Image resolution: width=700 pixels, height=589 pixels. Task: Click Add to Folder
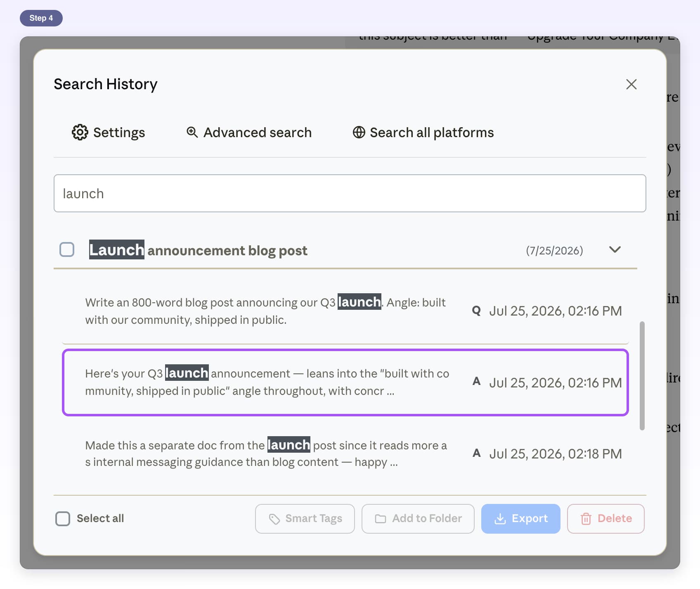point(418,519)
